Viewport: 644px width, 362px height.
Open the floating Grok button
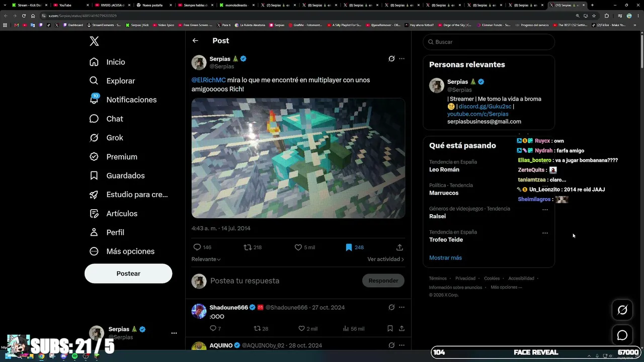point(622,310)
